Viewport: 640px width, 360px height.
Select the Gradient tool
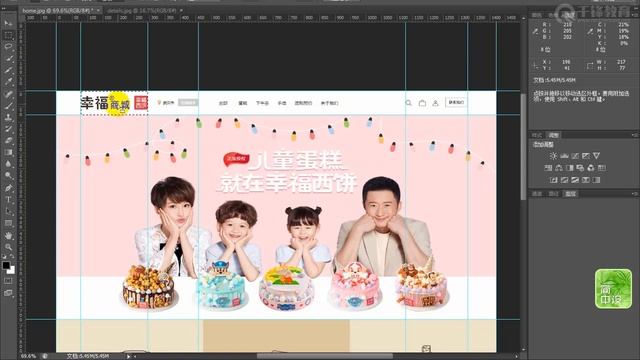8,152
